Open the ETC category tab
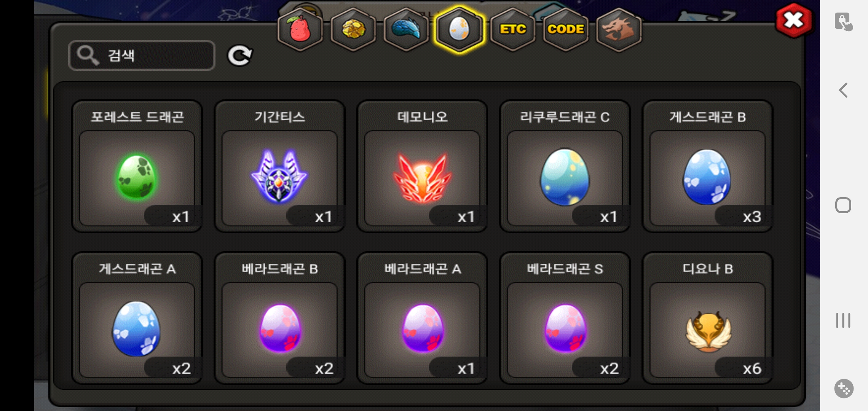Image resolution: width=868 pixels, height=411 pixels. [x=513, y=30]
